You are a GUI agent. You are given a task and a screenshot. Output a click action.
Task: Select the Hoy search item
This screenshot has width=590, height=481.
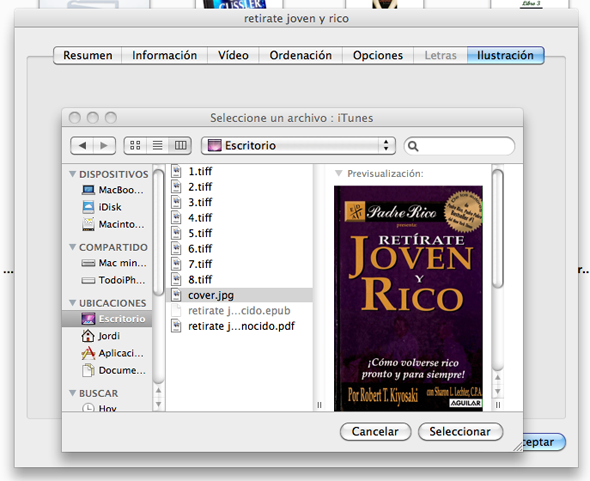[107, 408]
